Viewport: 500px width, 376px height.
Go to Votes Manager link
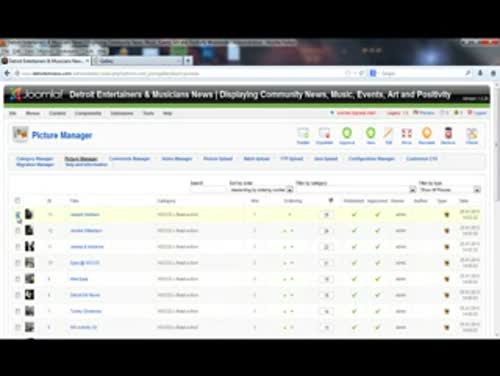177,159
